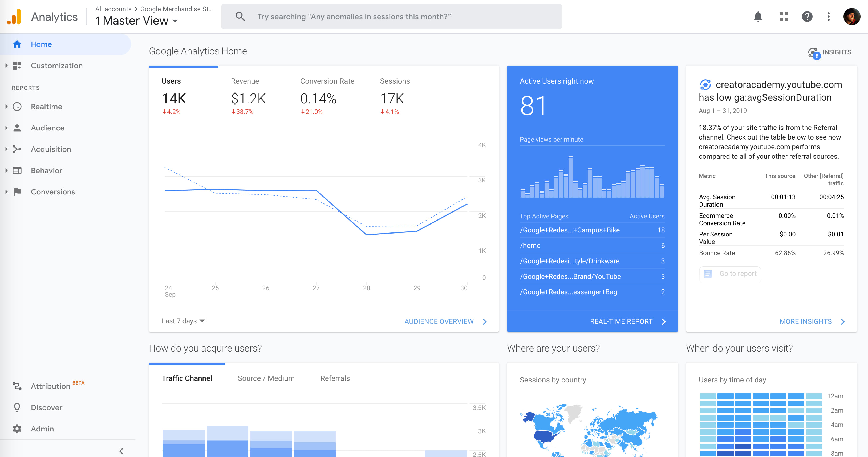Open the Help menu
The image size is (868, 457).
pos(807,16)
